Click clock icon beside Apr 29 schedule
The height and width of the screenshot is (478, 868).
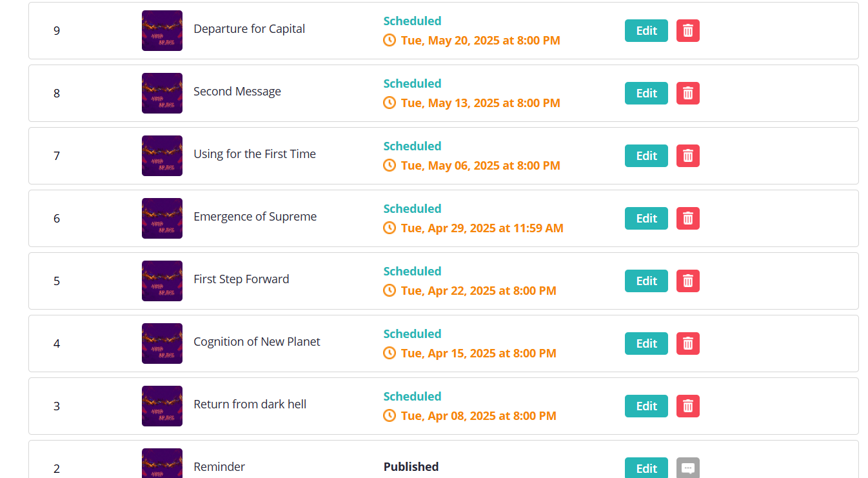point(390,228)
